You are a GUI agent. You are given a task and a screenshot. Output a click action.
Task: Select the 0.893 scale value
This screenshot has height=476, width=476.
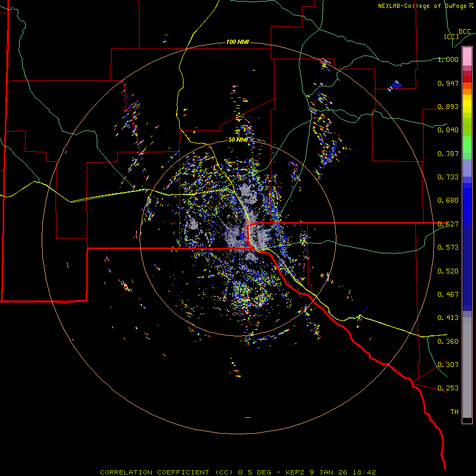coord(448,106)
